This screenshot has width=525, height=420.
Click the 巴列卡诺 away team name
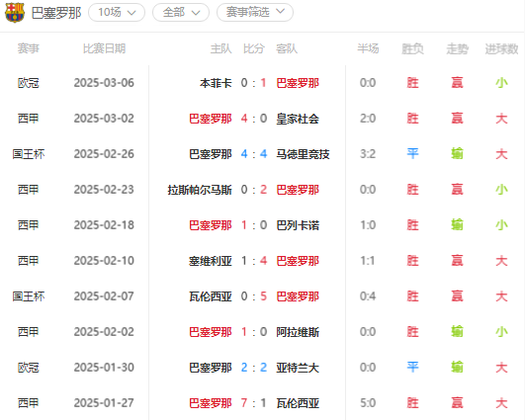coord(298,225)
